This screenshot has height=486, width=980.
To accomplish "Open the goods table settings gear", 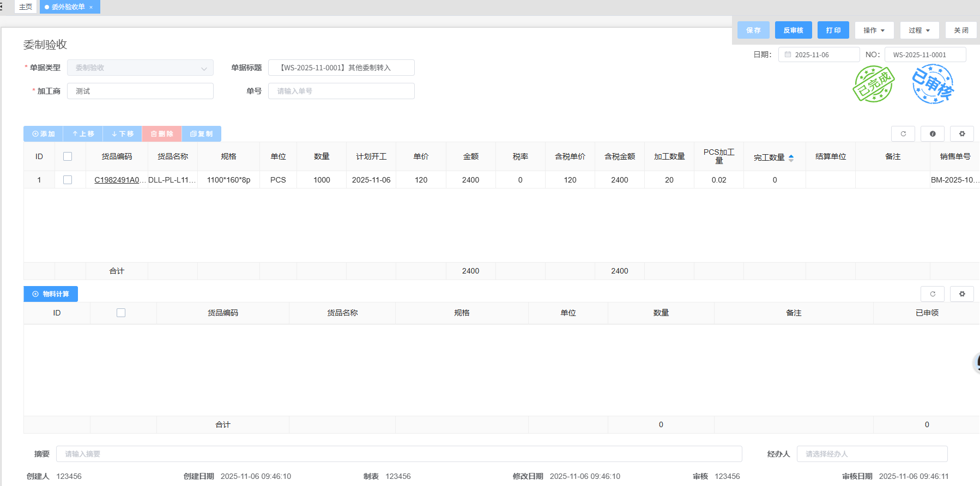I will point(962,133).
